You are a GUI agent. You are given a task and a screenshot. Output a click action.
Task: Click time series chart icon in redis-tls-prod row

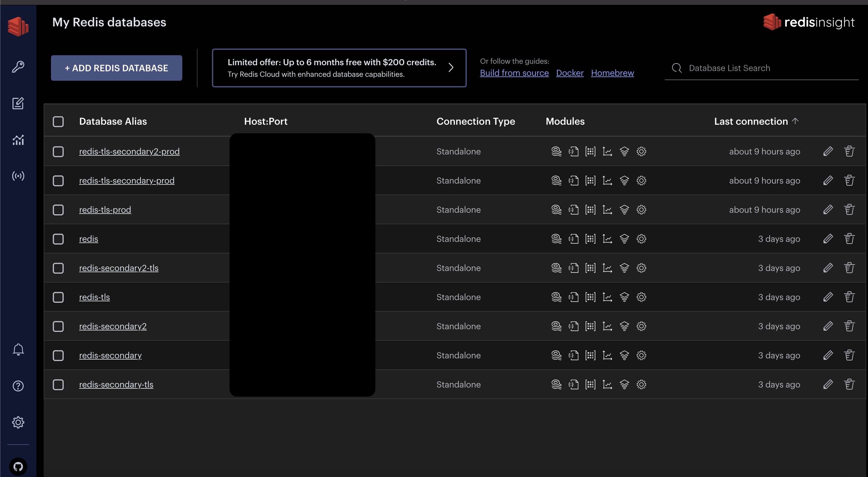point(607,210)
